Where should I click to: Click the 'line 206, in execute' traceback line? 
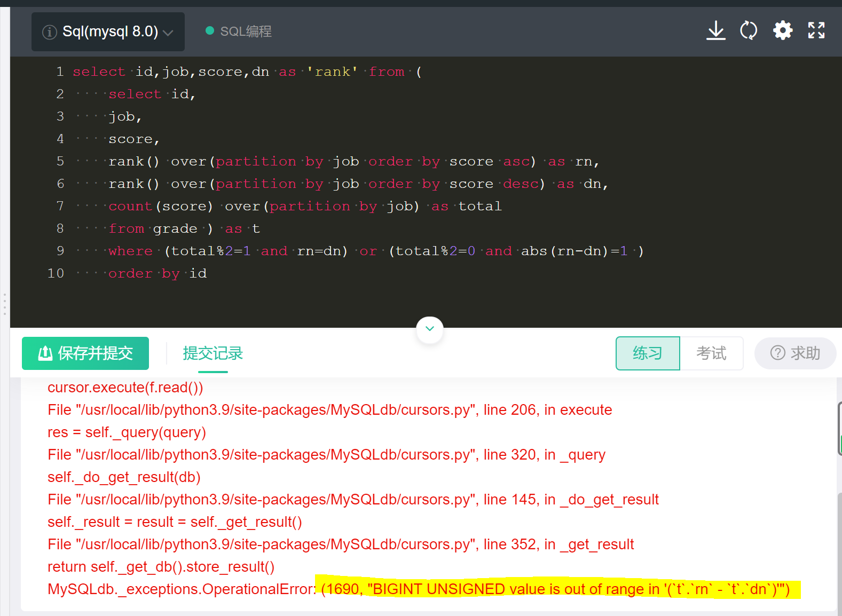click(330, 409)
